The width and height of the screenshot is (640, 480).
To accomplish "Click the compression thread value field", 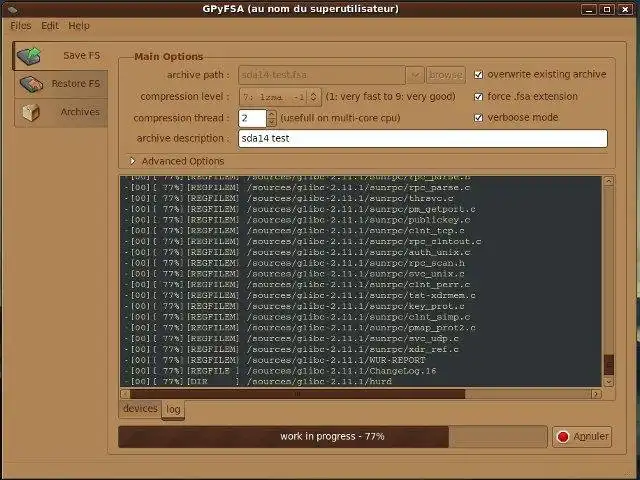I will click(252, 118).
